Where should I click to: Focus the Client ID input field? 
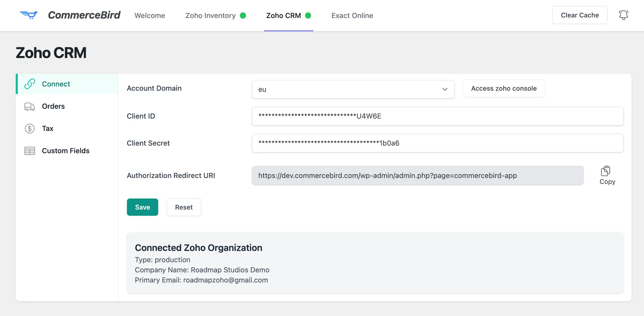click(x=438, y=116)
